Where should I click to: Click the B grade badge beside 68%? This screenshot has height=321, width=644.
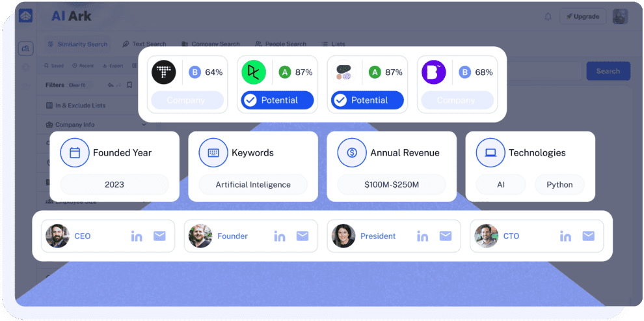(465, 72)
